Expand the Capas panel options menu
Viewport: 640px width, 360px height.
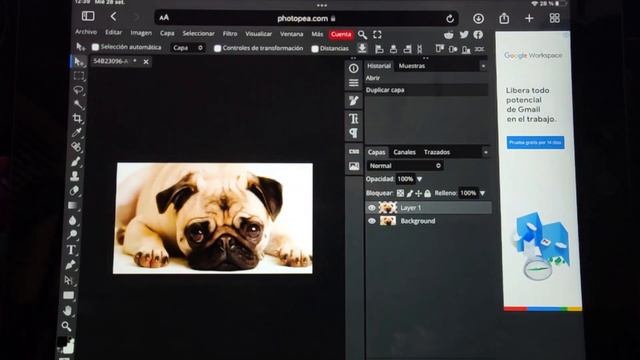(x=485, y=152)
